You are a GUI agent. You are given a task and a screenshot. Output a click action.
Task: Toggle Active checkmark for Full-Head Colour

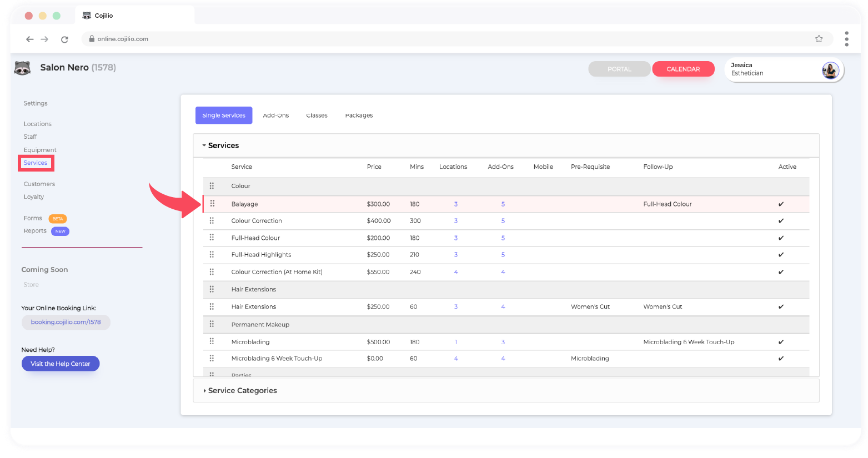click(781, 238)
